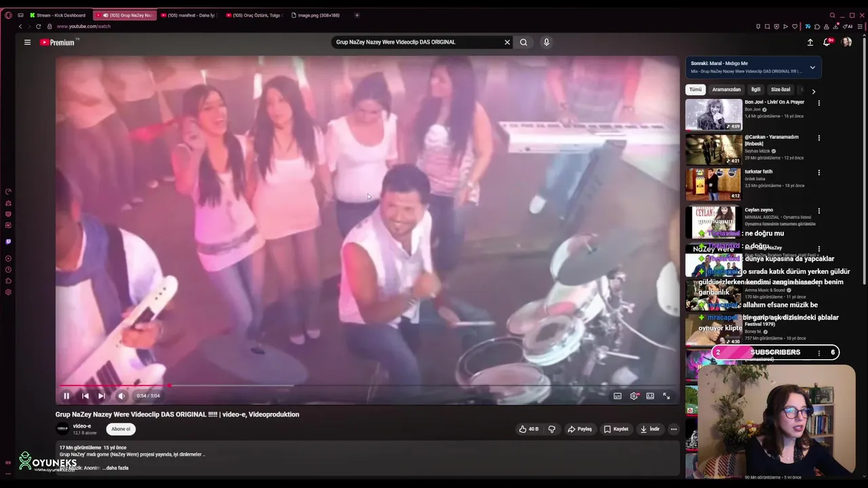Open options for Cankan Yaranamadım video
The image size is (868, 488).
pyautogui.click(x=818, y=138)
